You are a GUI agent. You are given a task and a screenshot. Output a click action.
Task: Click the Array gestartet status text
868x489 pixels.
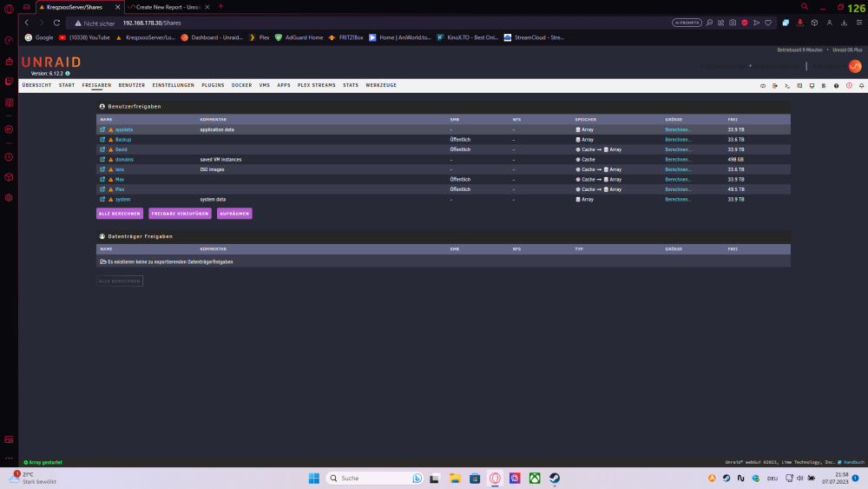[45, 462]
